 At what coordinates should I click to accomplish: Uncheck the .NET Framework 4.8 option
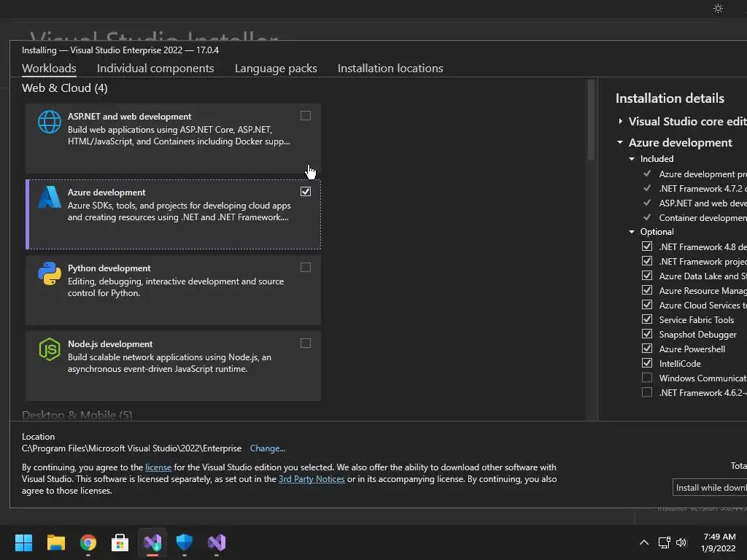pyautogui.click(x=646, y=246)
